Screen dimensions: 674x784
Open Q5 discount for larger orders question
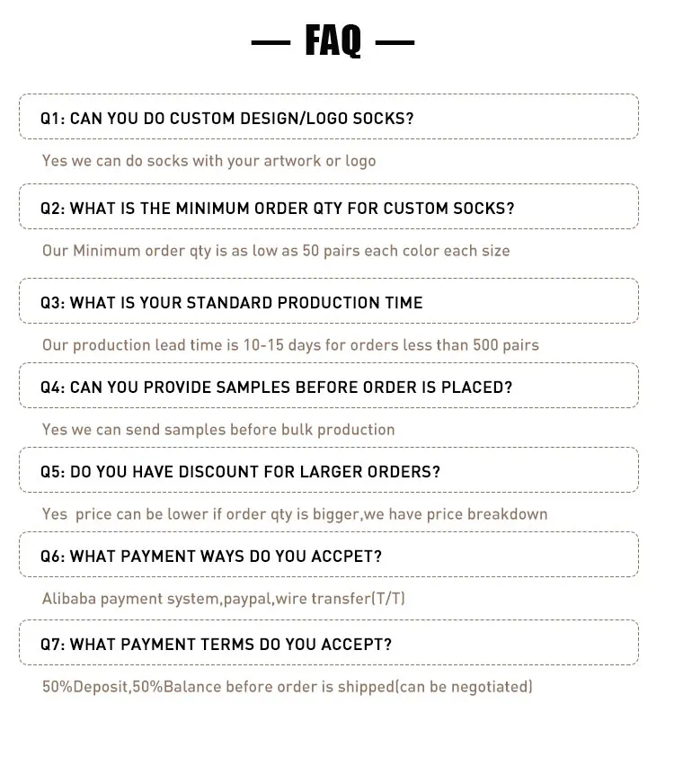point(328,471)
